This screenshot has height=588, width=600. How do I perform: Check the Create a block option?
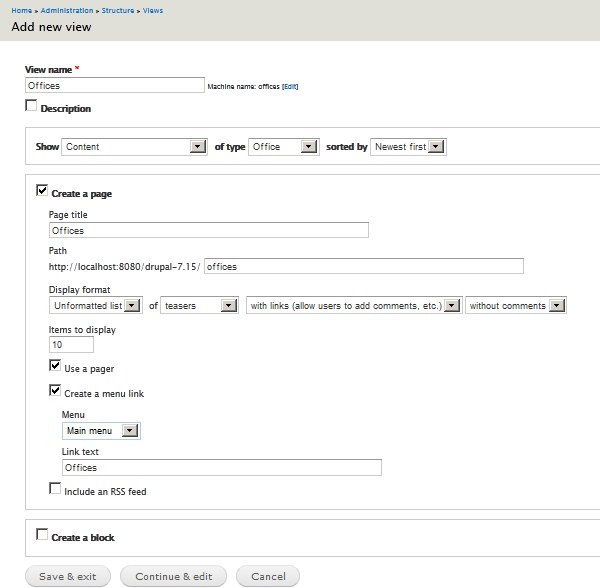42,534
